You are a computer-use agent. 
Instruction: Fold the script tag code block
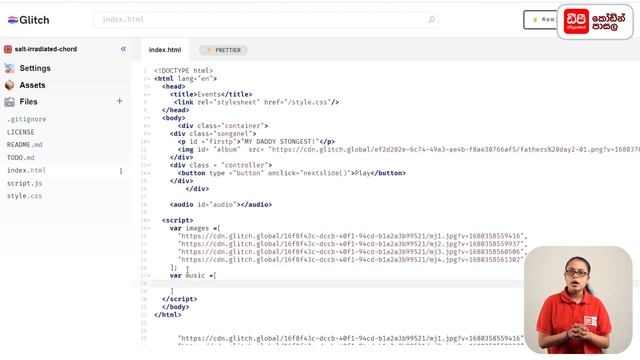(147, 220)
